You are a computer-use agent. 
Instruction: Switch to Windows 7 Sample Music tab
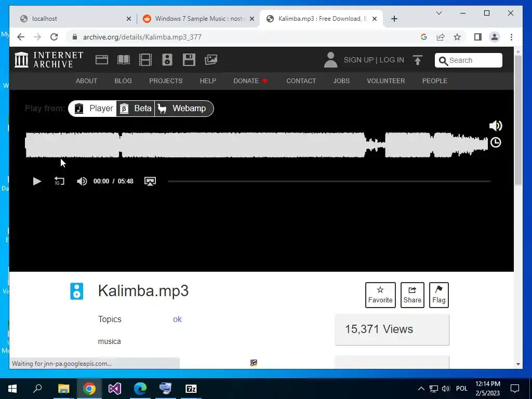pos(199,19)
